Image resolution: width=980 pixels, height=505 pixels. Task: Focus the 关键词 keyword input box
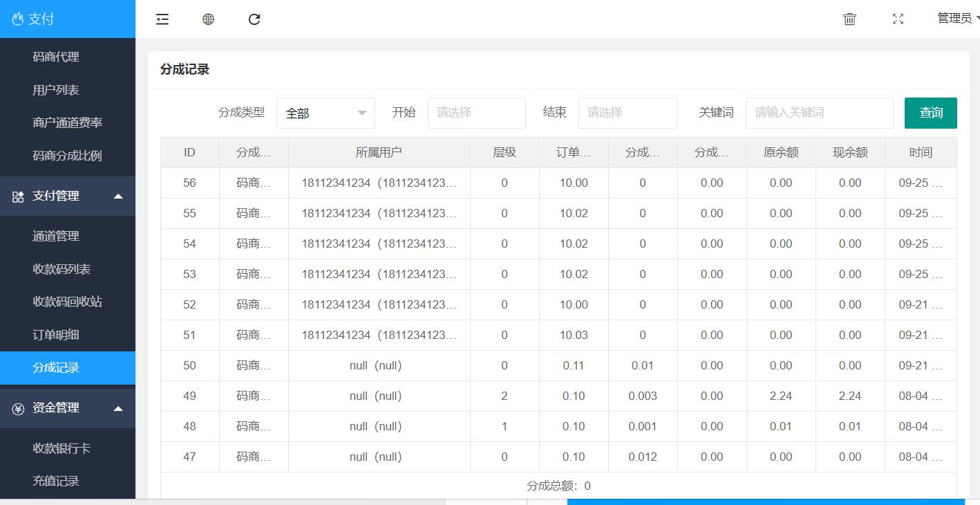coord(819,113)
